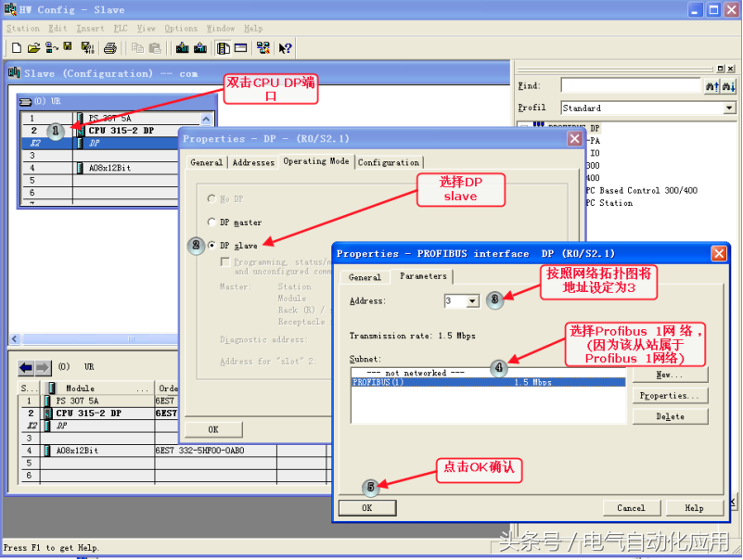Click the New... subnet button
The width and height of the screenshot is (743, 560).
(x=670, y=375)
